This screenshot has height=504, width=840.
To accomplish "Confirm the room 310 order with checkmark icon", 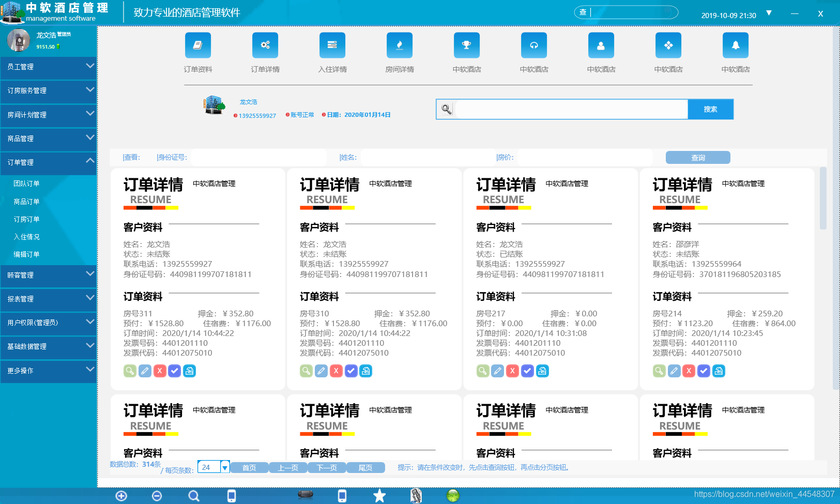I will coord(351,371).
